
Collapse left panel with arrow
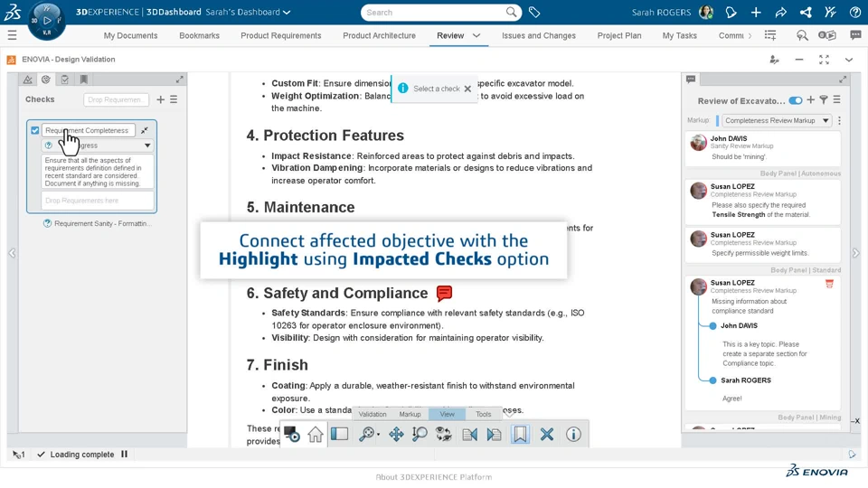[12, 253]
